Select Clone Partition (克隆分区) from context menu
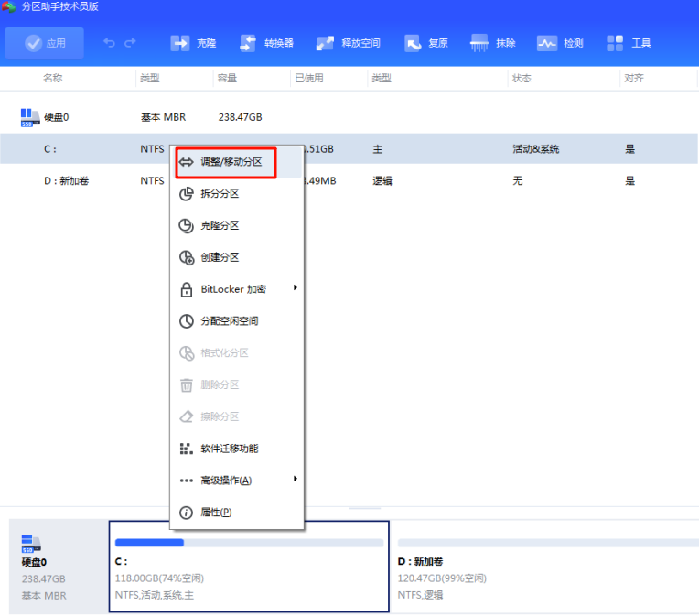Viewport: 699px width, 616px height. coord(220,225)
